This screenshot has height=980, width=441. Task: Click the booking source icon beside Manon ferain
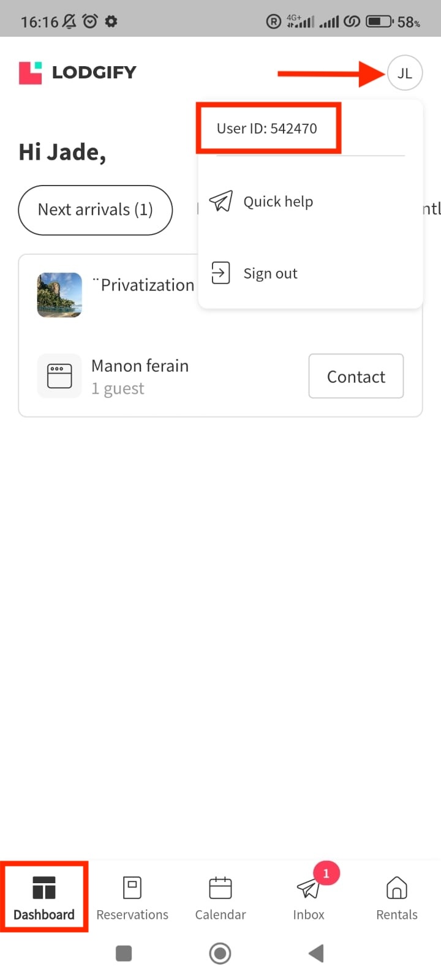[59, 376]
